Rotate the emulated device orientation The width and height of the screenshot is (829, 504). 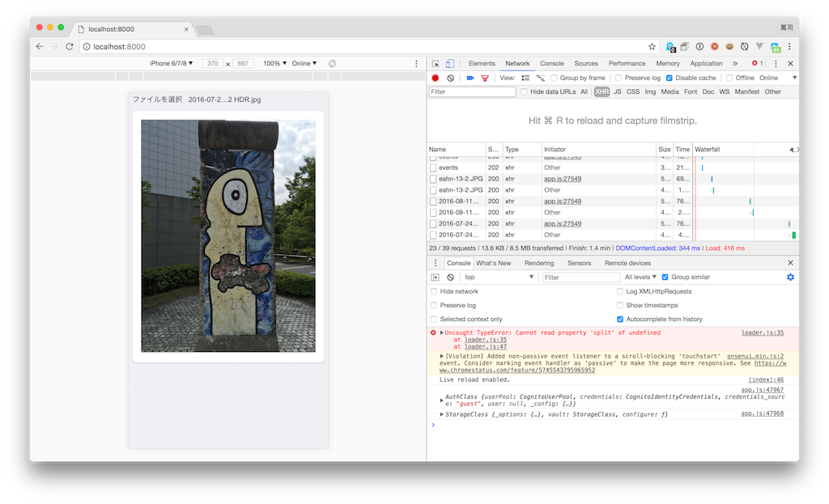[332, 63]
